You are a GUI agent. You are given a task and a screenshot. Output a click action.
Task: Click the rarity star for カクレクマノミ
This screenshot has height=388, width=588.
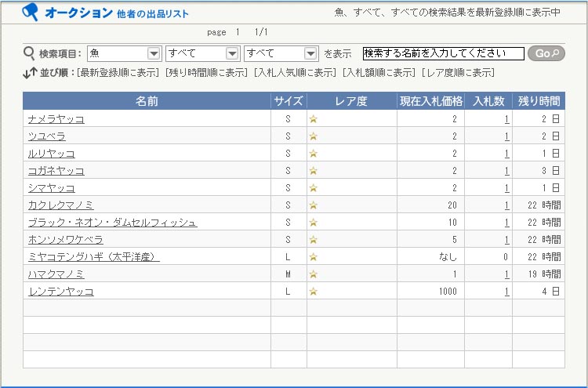(x=313, y=205)
